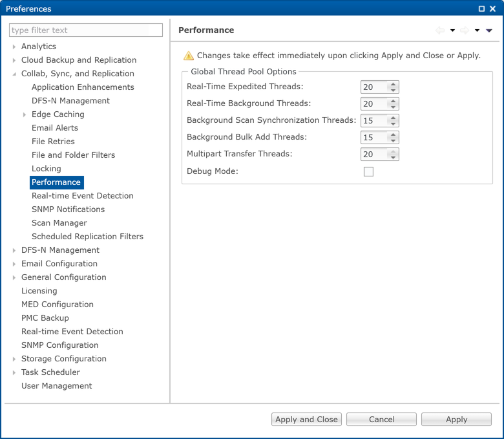Click the Apply button
This screenshot has height=439, width=504.
pyautogui.click(x=456, y=420)
